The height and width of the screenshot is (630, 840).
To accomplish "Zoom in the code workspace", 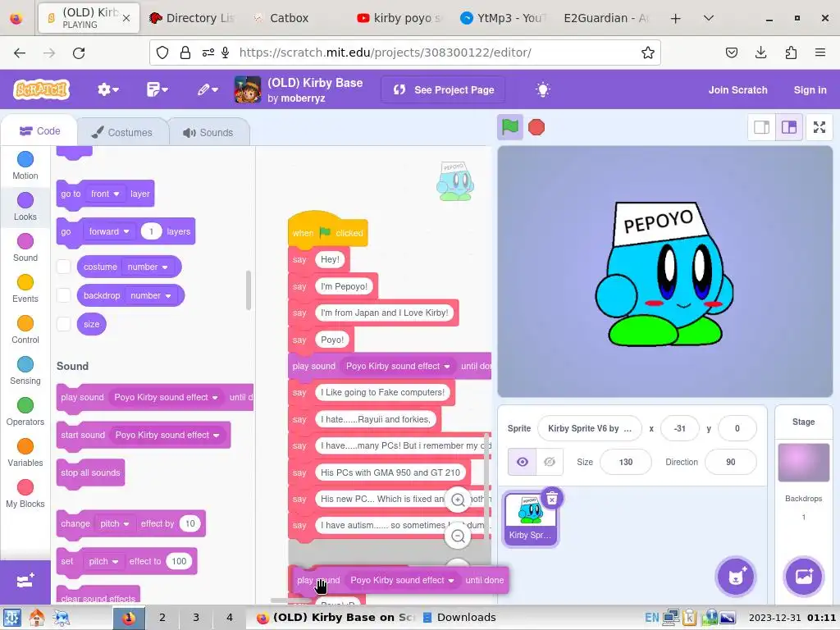I will (458, 500).
